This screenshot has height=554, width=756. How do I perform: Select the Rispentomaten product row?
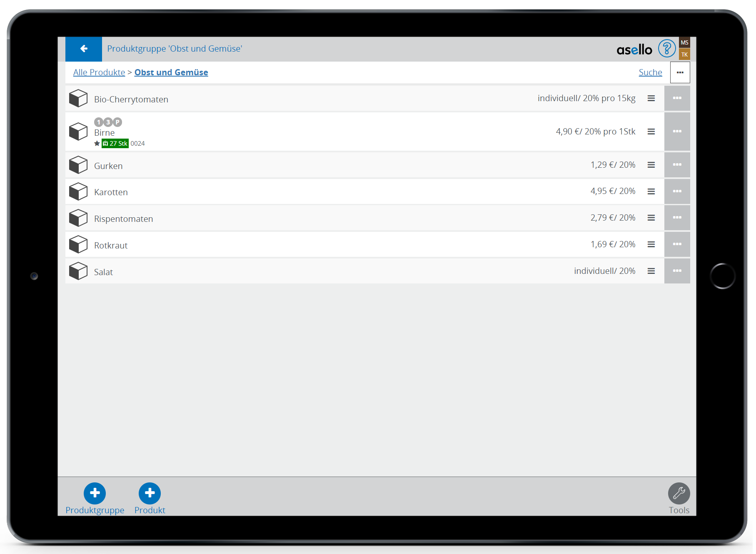333,218
